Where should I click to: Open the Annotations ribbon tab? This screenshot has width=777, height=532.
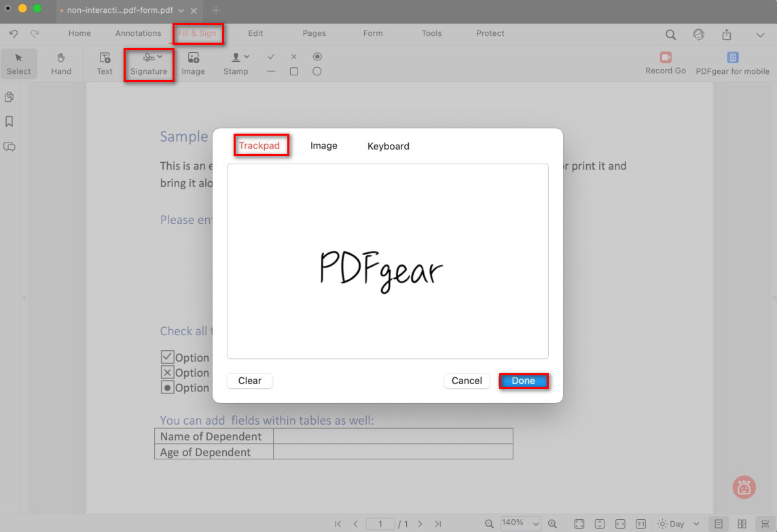(138, 33)
